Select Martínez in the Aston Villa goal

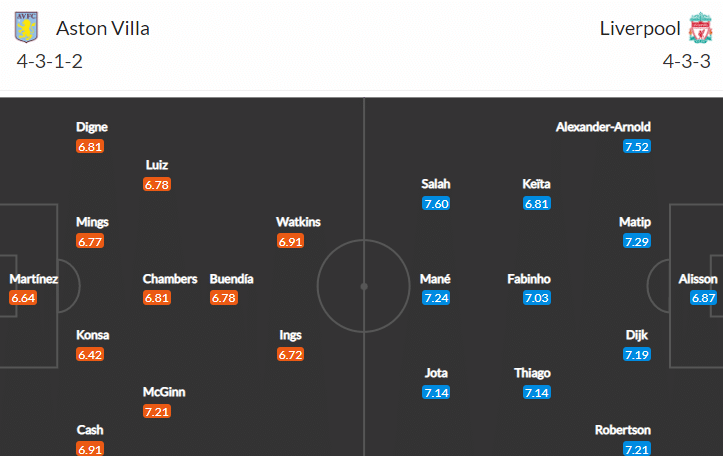coord(33,279)
